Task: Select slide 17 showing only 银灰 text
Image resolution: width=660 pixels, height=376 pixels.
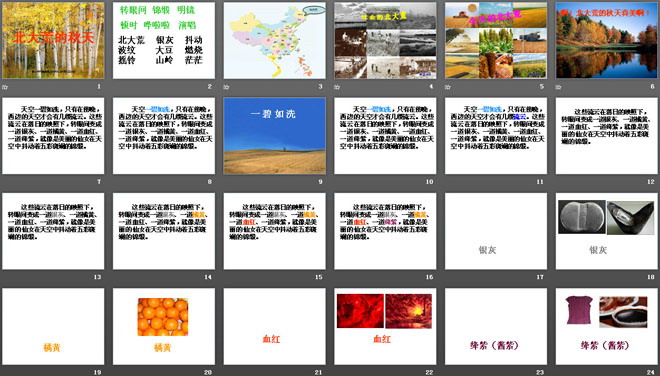Action: pos(496,231)
